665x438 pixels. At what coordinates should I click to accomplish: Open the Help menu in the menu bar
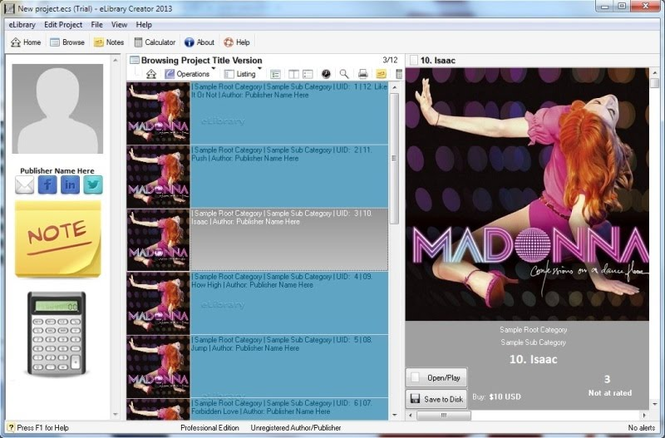click(x=144, y=25)
